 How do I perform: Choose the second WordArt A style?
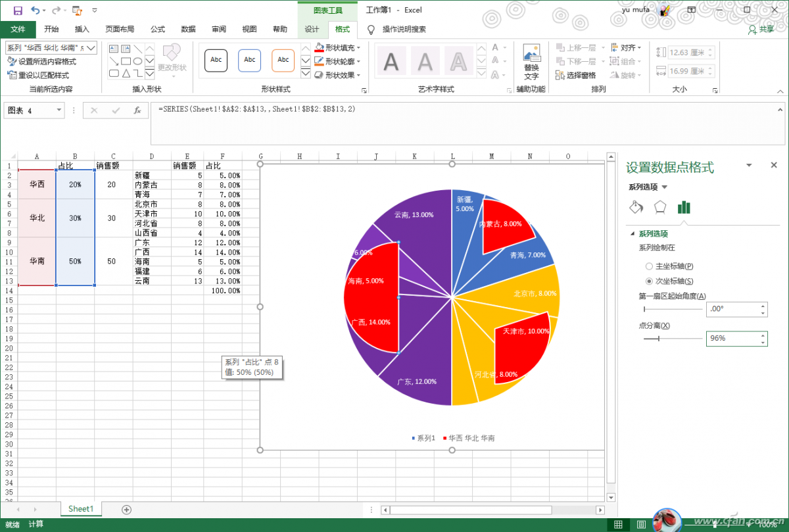click(x=425, y=62)
